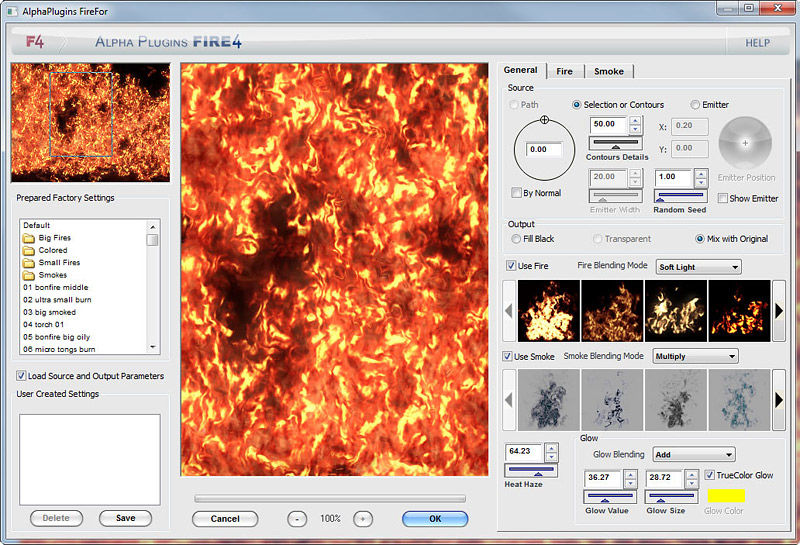Select the second smoke preset thumbnail

pos(612,400)
